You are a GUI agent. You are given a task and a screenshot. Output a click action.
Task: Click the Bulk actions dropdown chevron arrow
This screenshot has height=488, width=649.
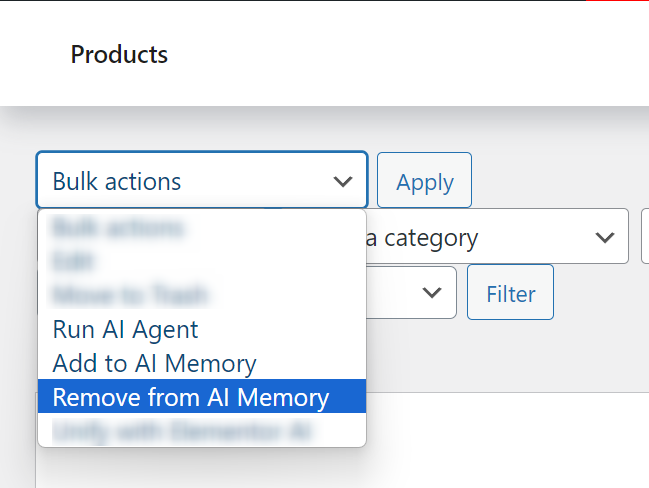[x=343, y=181]
